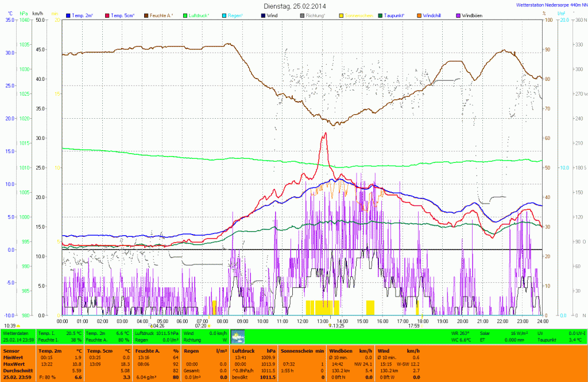Viewport: 588px width, 382px height.
Task: Click the 12:00 label on time axis
Action: click(302, 321)
